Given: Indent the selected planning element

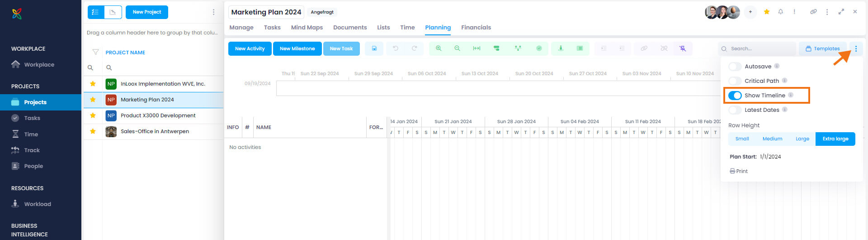Looking at the screenshot, I should 604,48.
